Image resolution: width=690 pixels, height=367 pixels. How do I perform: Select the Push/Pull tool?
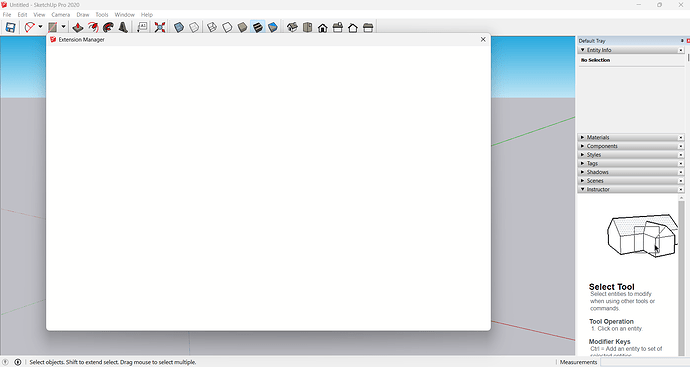point(78,27)
